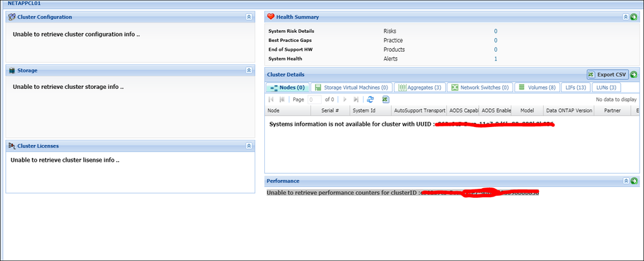The image size is (644, 261).
Task: Click green arrow icon in Performance header
Action: (x=634, y=182)
